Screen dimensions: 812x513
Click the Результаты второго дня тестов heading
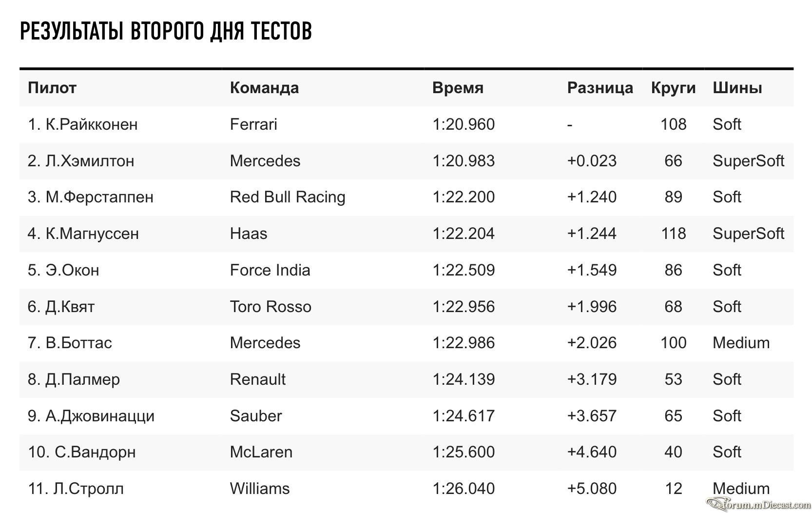[166, 31]
